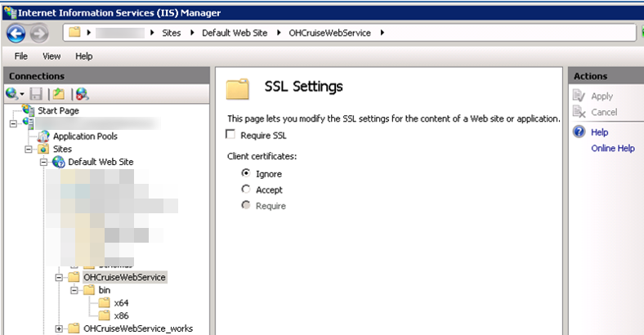
Task: Click the Cancel action link
Action: click(x=604, y=112)
